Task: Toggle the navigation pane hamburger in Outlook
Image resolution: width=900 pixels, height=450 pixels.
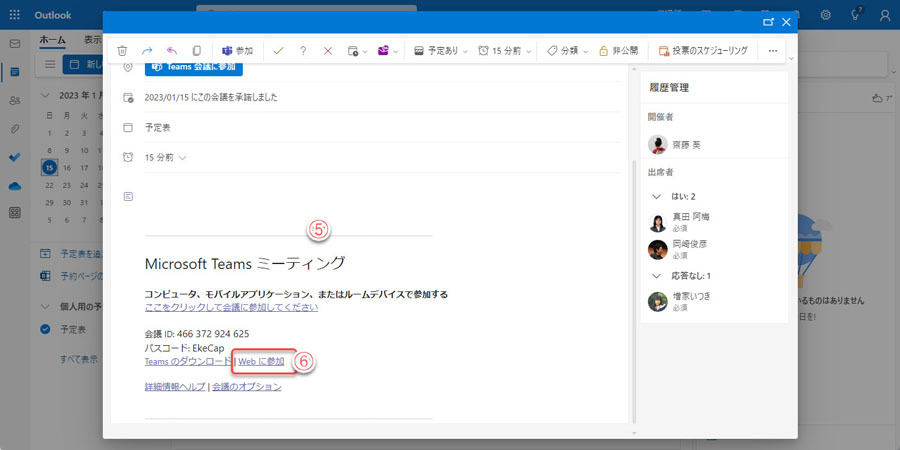Action: click(51, 64)
